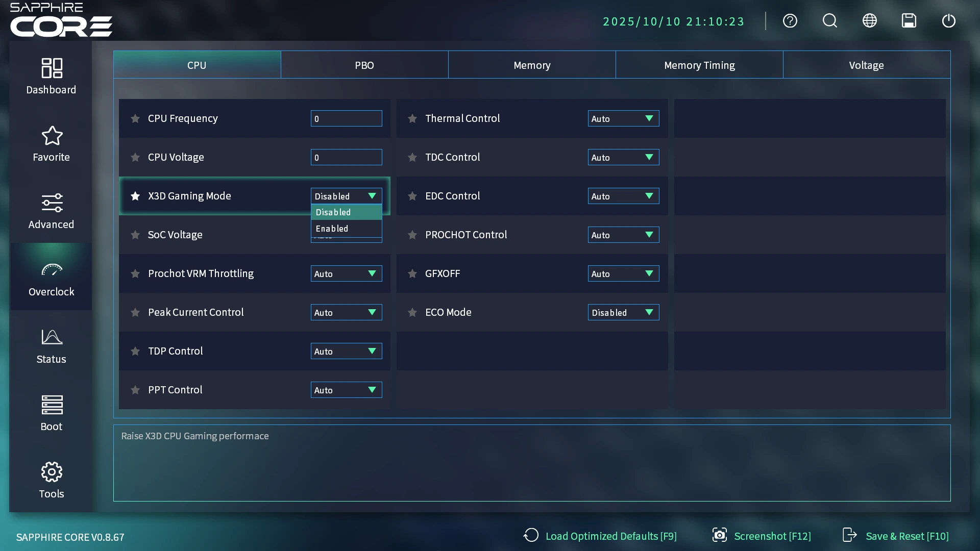Open the Dashboard sidebar section

pyautogui.click(x=51, y=76)
